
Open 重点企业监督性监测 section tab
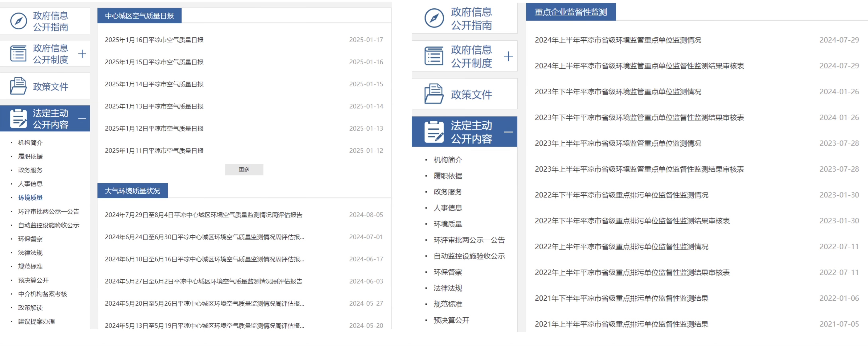(x=571, y=12)
